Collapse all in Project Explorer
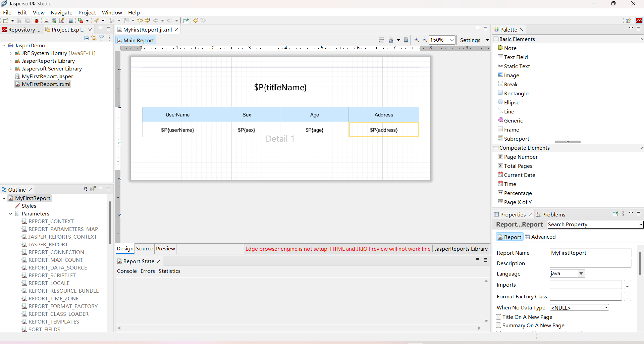The image size is (644, 344). [86, 38]
